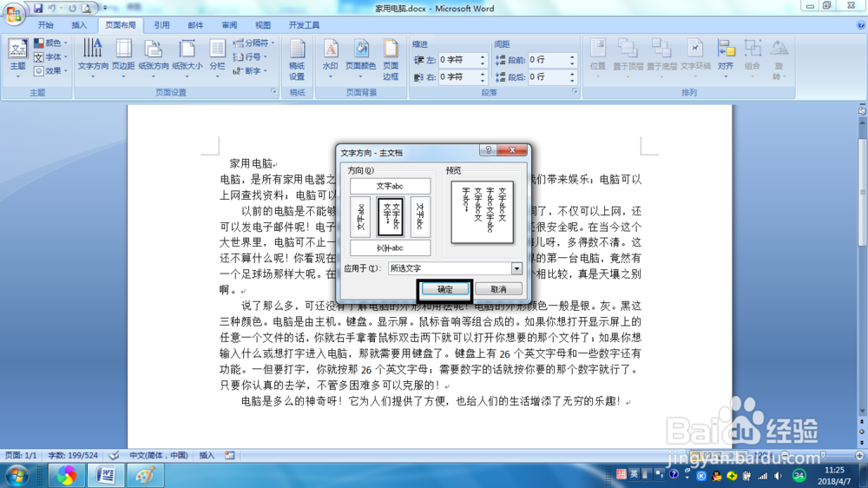Open paper Orientation (纸张方向) menu
The height and width of the screenshot is (488, 868).
click(x=154, y=57)
